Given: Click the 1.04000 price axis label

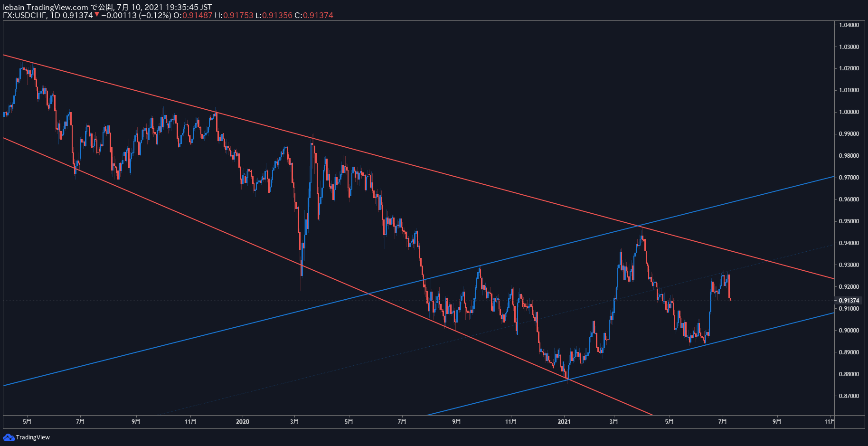Looking at the screenshot, I should 849,25.
